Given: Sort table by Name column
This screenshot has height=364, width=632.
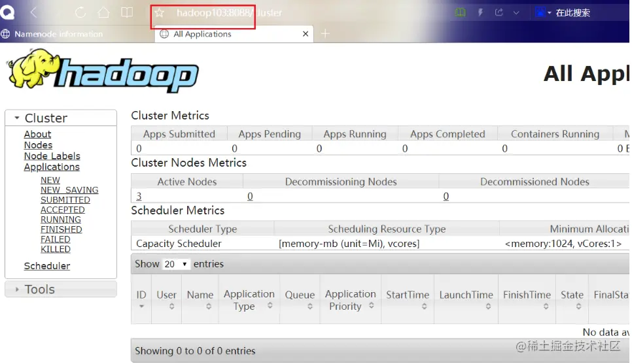Looking at the screenshot, I should click(x=200, y=299).
